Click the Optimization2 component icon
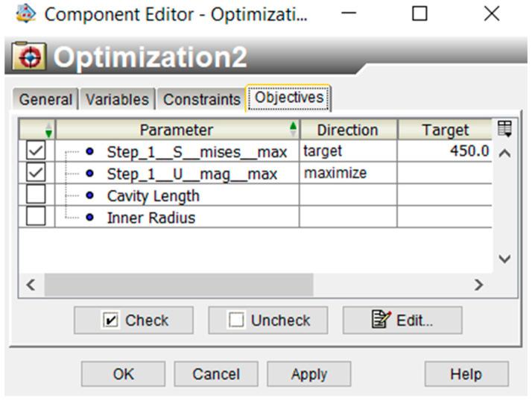 pyautogui.click(x=28, y=57)
